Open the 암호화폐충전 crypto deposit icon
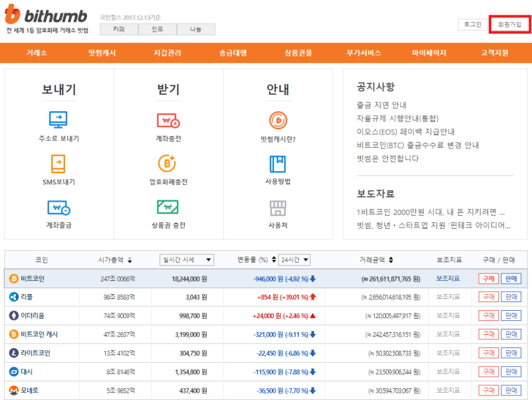532x400 pixels. (x=167, y=163)
